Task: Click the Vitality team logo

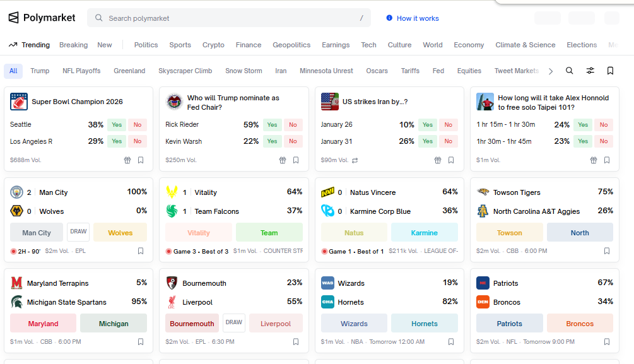Action: [172, 192]
